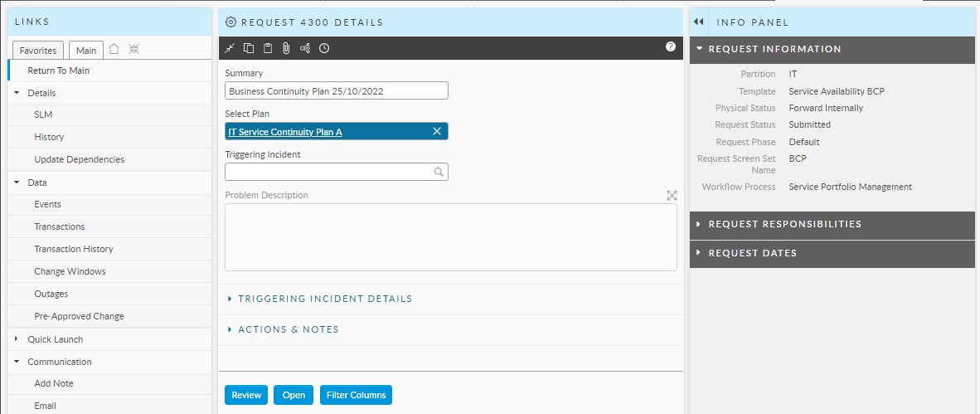Expand the Quick Launch group

(55, 339)
